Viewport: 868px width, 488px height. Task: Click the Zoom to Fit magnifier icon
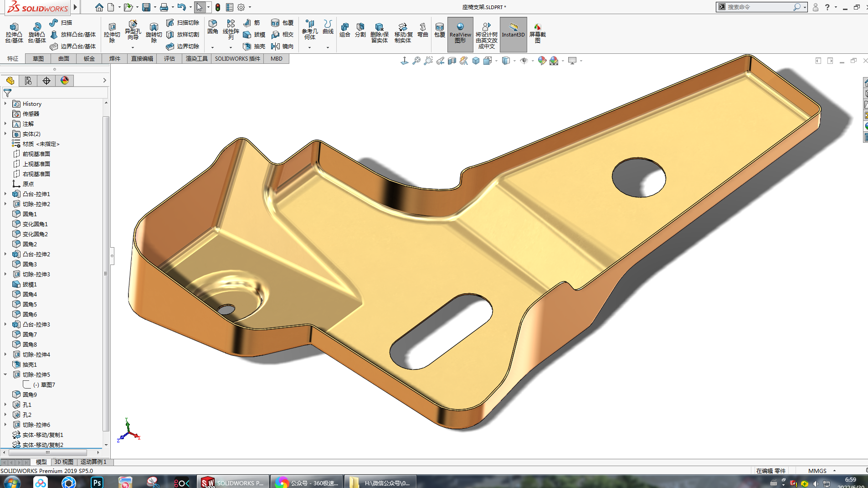(x=416, y=61)
